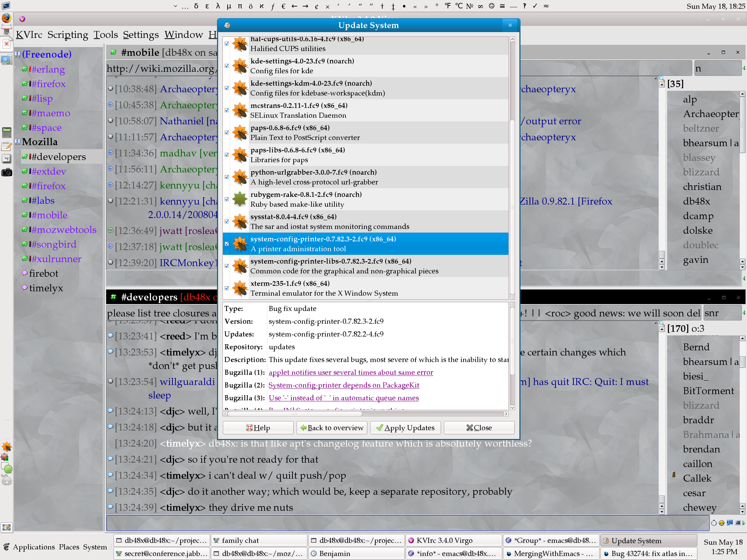Click the timelyx query bubble icon
Viewport: 747px width, 560px height.
(x=25, y=288)
